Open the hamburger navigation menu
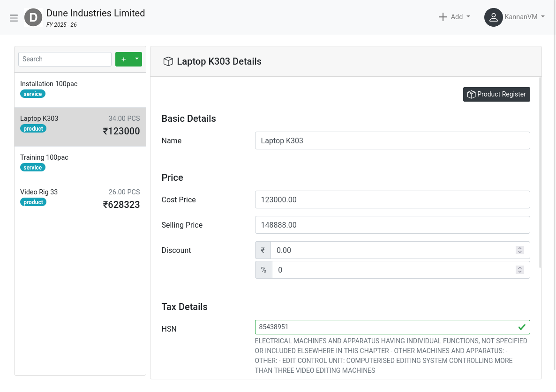The width and height of the screenshot is (556, 392). click(14, 18)
